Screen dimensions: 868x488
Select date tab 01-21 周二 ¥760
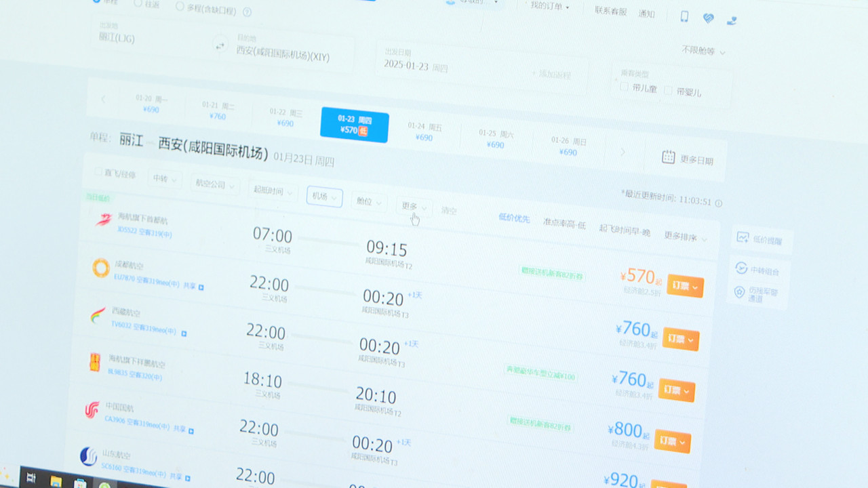click(218, 110)
